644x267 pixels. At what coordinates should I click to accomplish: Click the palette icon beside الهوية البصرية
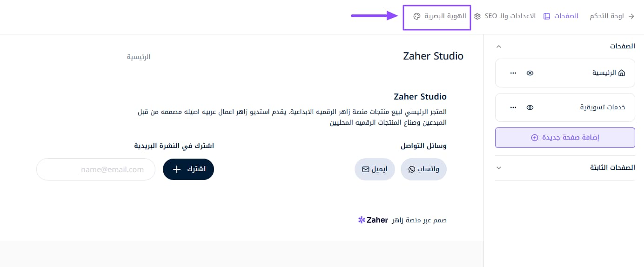(416, 17)
